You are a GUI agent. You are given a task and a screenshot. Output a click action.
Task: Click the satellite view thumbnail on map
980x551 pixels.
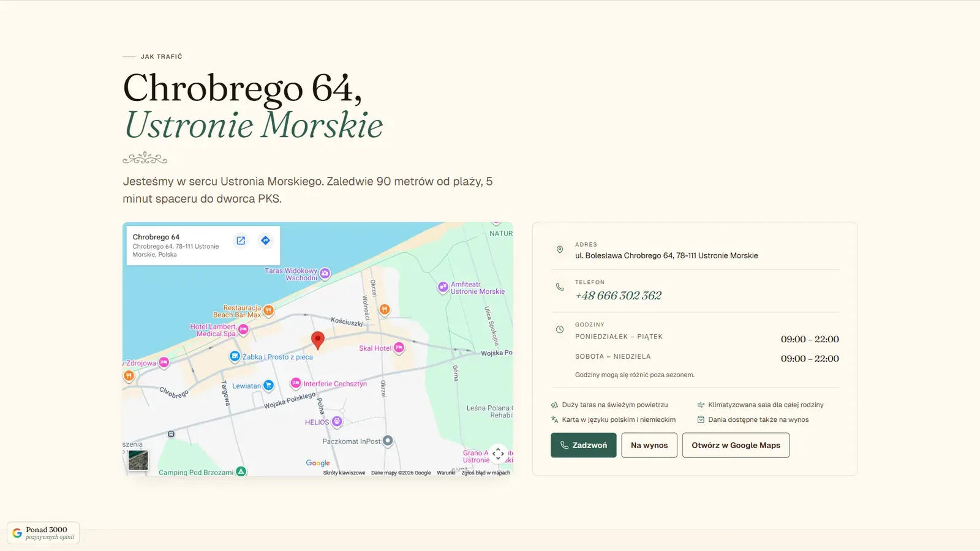point(138,460)
